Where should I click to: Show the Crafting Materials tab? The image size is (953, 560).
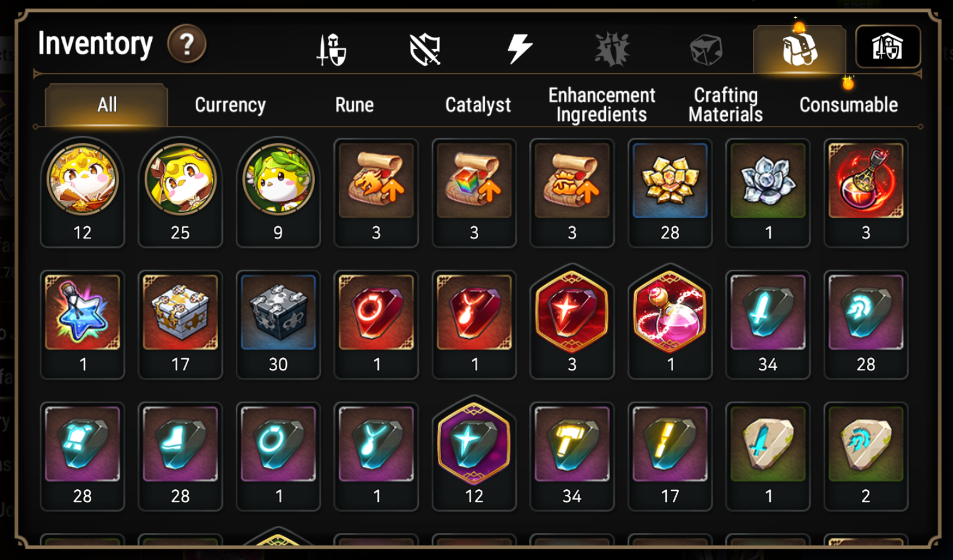(x=725, y=105)
